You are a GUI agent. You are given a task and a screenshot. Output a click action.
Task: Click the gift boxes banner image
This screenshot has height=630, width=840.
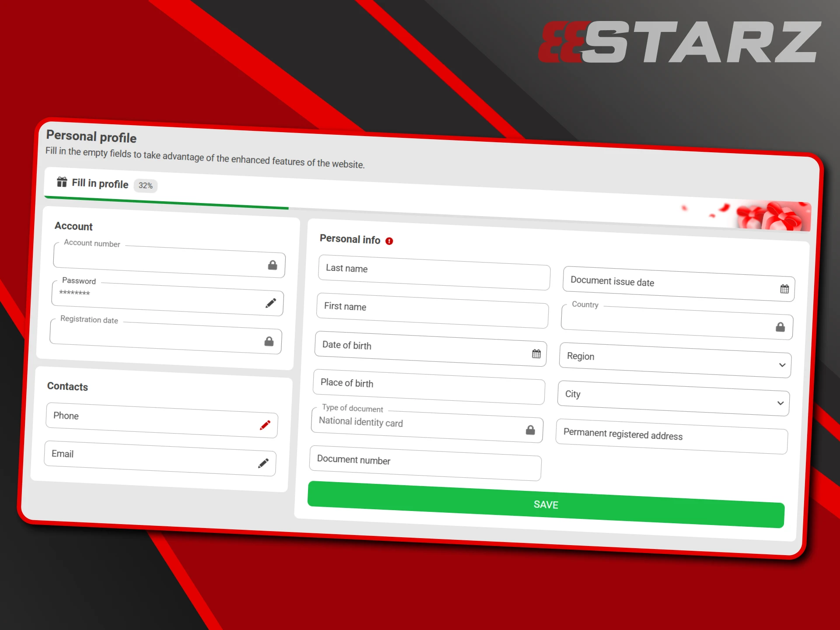[x=773, y=216]
